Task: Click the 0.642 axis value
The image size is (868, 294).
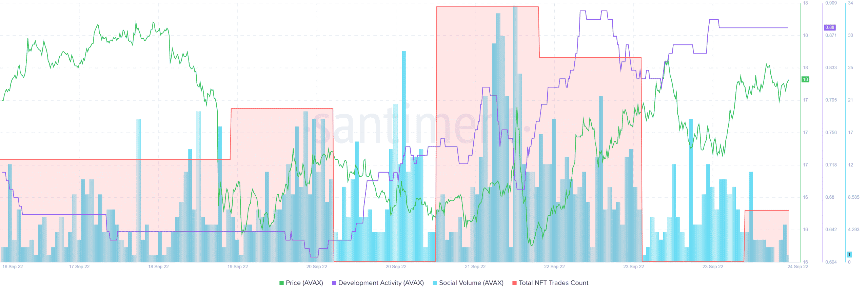Action: click(831, 230)
